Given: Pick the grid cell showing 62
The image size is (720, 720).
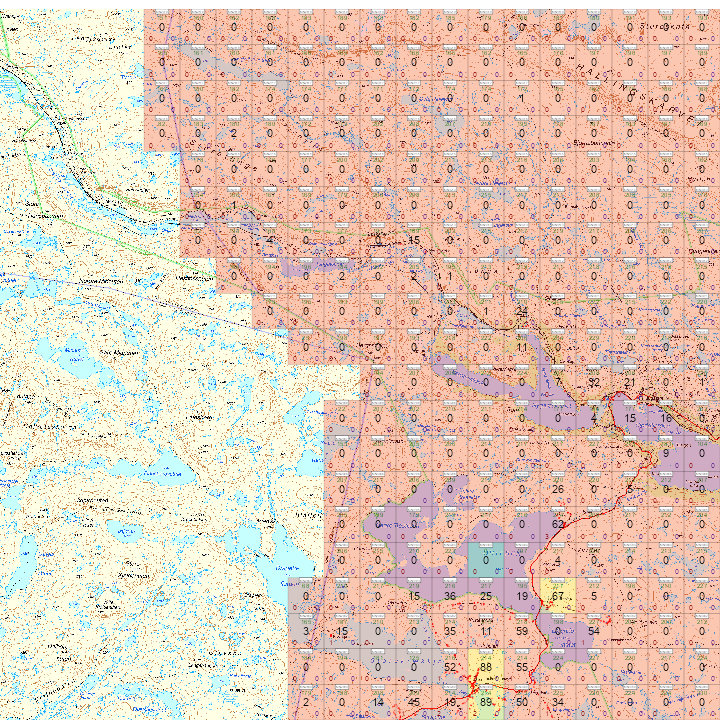Looking at the screenshot, I should click(x=558, y=524).
